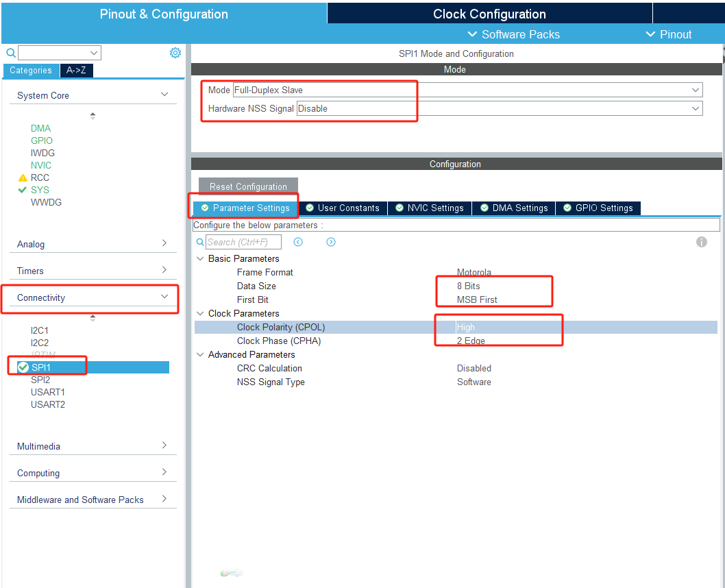This screenshot has width=725, height=588.
Task: Click the 8 Bits data size value
Action: pos(469,286)
